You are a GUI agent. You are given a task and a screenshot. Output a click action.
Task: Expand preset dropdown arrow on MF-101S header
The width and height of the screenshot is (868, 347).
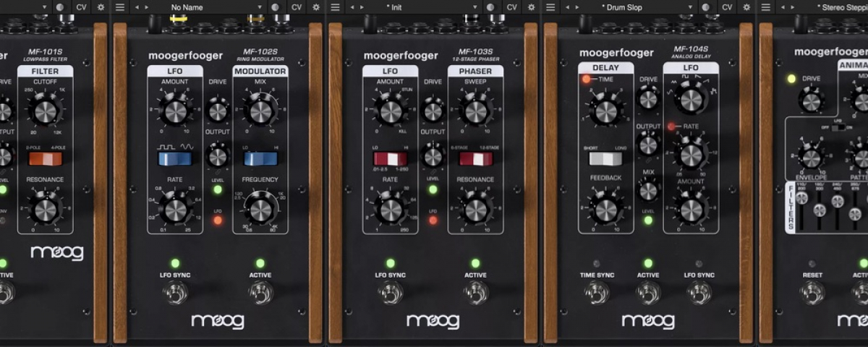click(44, 7)
